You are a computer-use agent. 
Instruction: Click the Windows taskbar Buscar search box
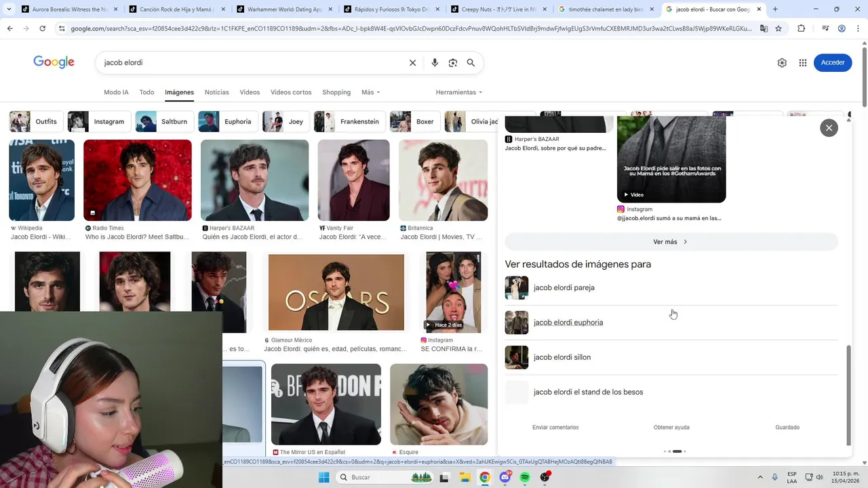[385, 477]
